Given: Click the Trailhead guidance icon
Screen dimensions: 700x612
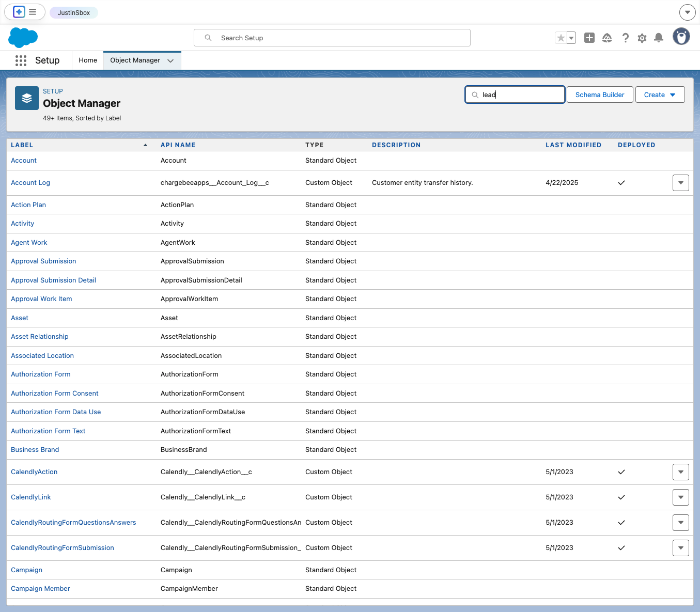Looking at the screenshot, I should coord(607,38).
